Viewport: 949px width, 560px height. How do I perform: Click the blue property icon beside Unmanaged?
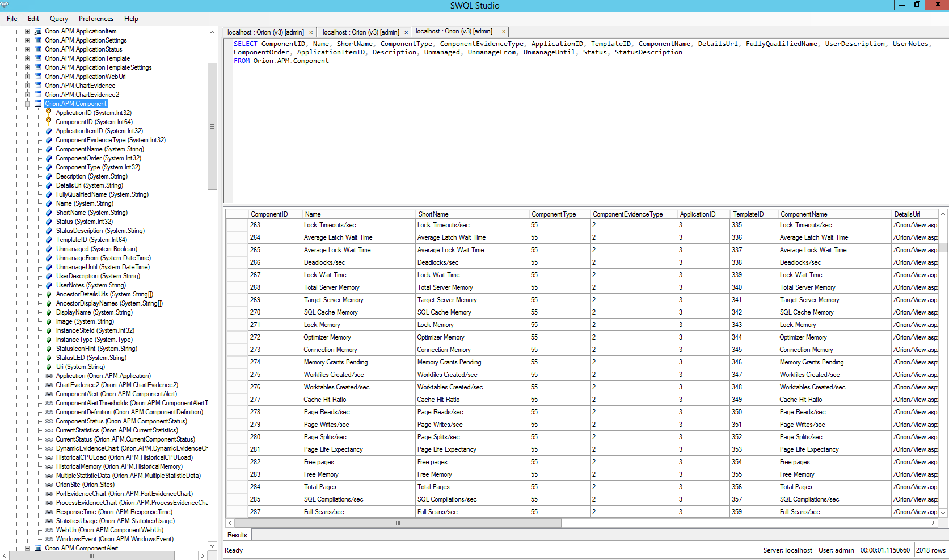(49, 249)
